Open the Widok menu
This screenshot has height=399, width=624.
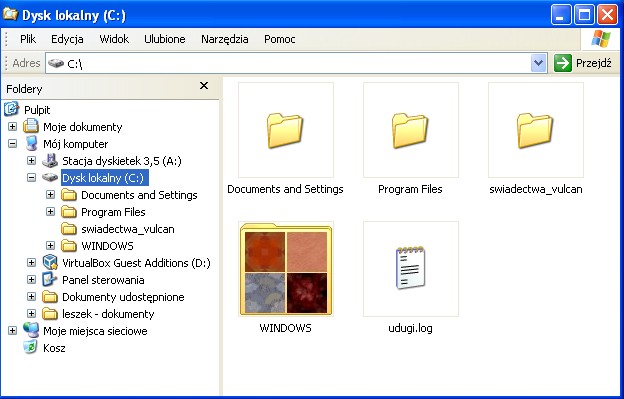tap(114, 39)
